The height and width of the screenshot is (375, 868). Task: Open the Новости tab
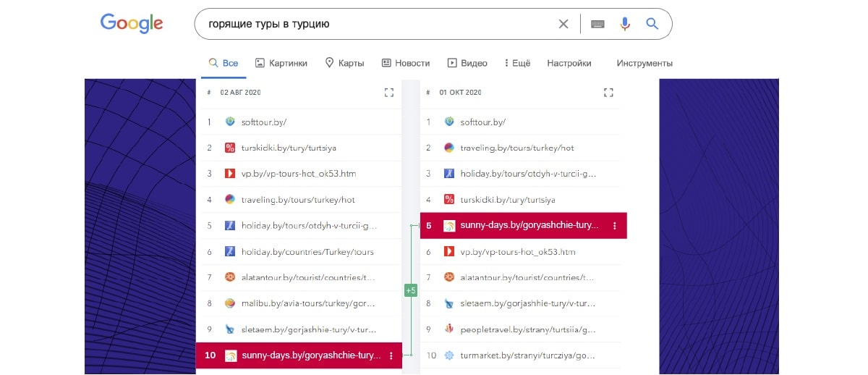(x=406, y=63)
